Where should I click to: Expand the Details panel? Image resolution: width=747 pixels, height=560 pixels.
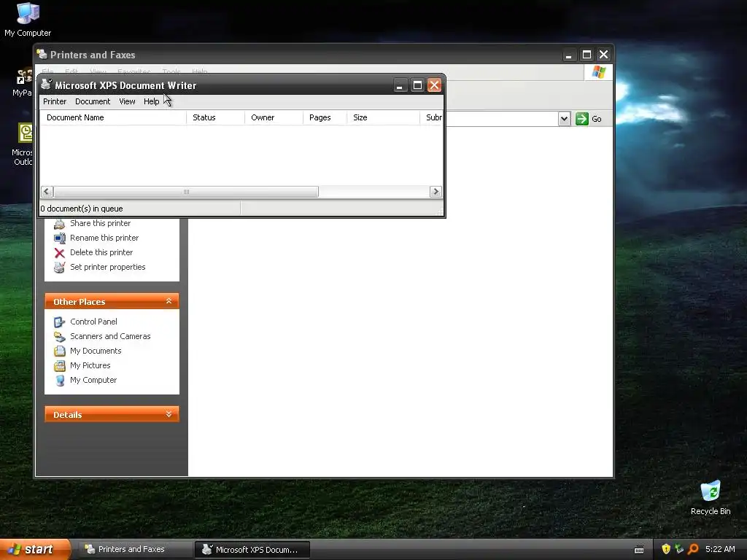169,414
